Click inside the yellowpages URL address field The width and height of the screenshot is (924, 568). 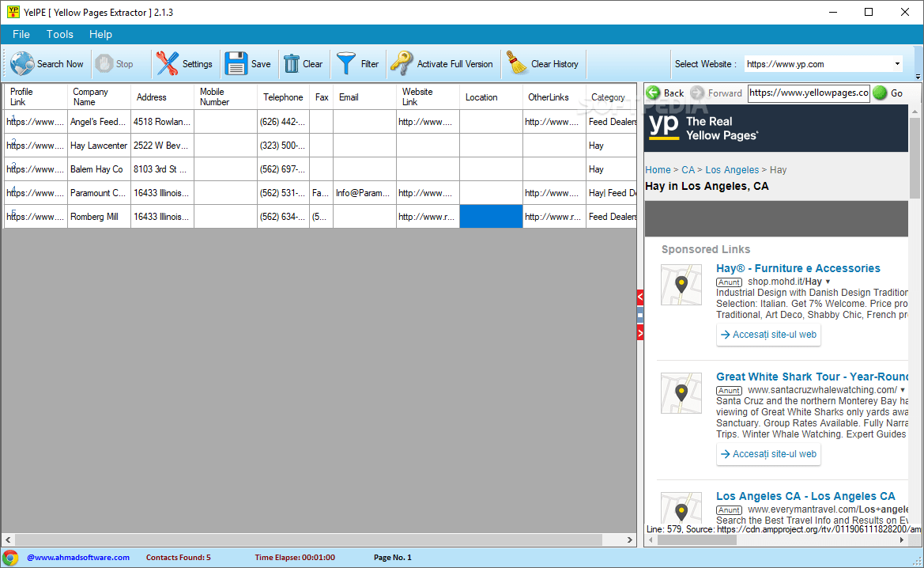tap(808, 93)
